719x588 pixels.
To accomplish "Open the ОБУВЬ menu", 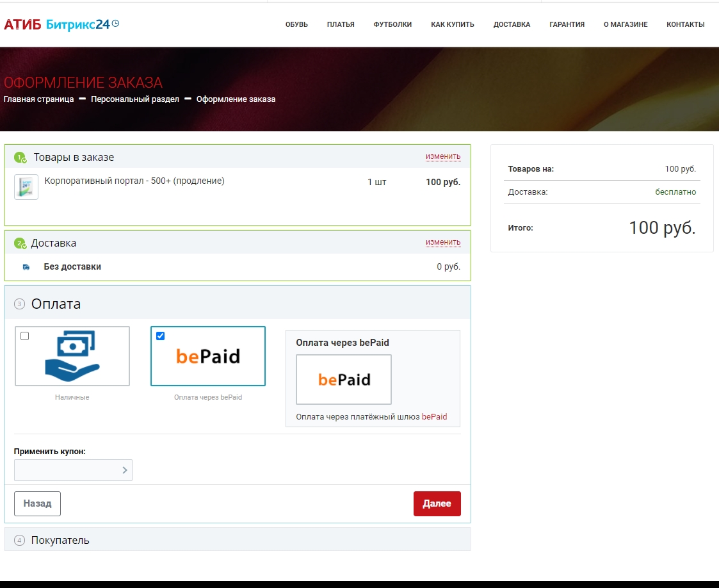I will coord(296,24).
